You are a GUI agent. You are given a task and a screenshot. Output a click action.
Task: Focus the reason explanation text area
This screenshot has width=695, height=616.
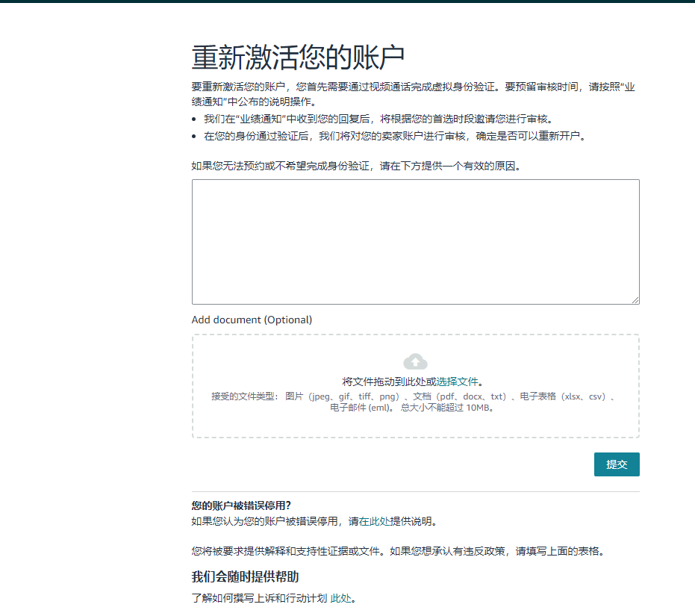(415, 241)
